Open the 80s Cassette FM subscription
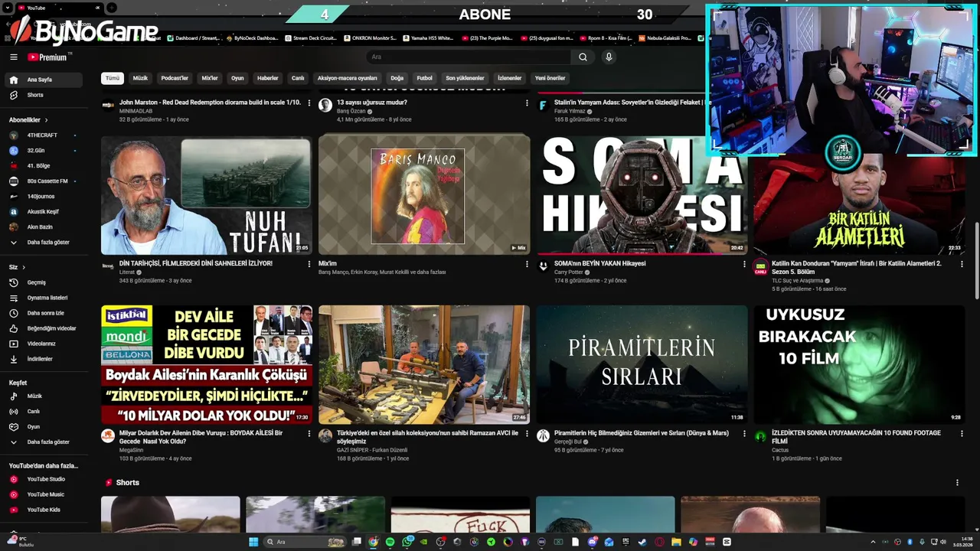Image resolution: width=980 pixels, height=551 pixels. point(44,181)
